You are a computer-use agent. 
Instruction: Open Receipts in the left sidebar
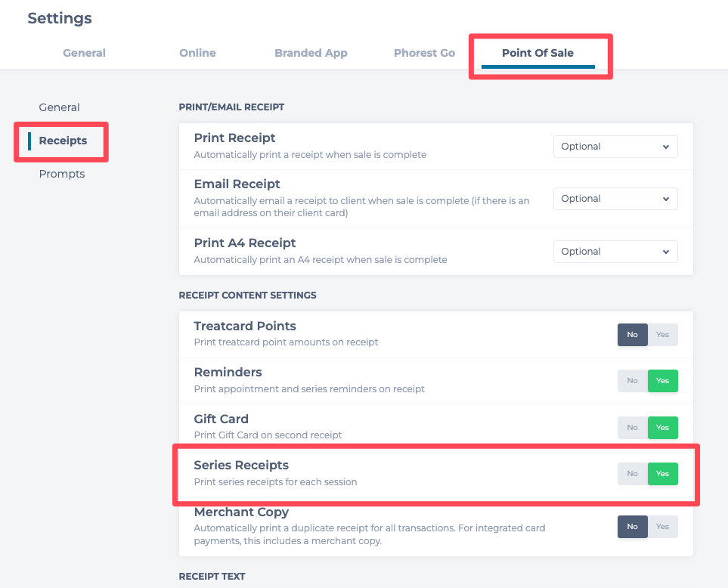63,141
